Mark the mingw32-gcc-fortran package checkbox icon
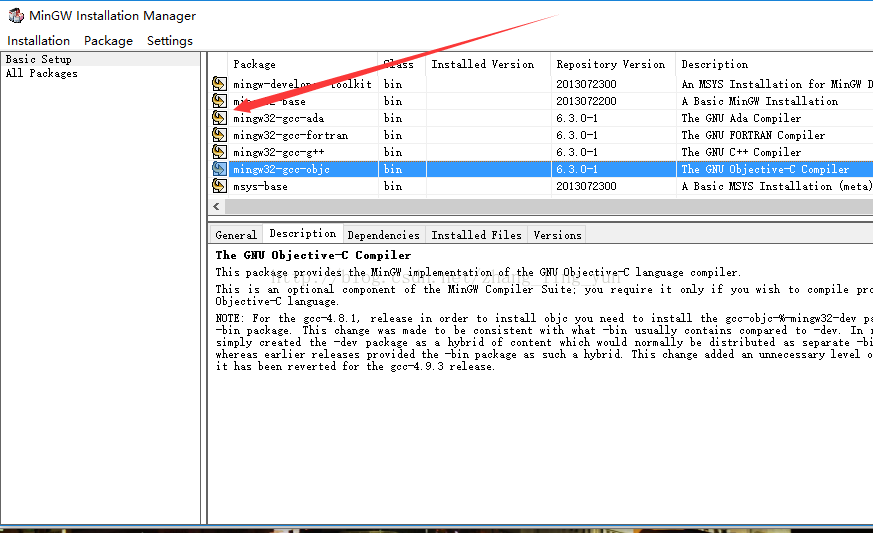This screenshot has width=873, height=533. 219,135
